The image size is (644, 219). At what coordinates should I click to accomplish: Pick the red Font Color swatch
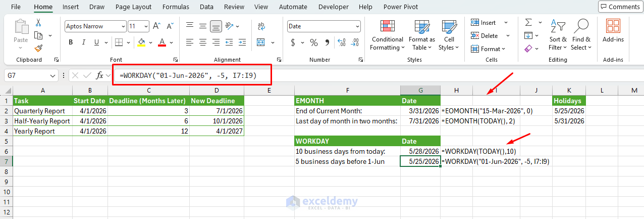tap(162, 42)
